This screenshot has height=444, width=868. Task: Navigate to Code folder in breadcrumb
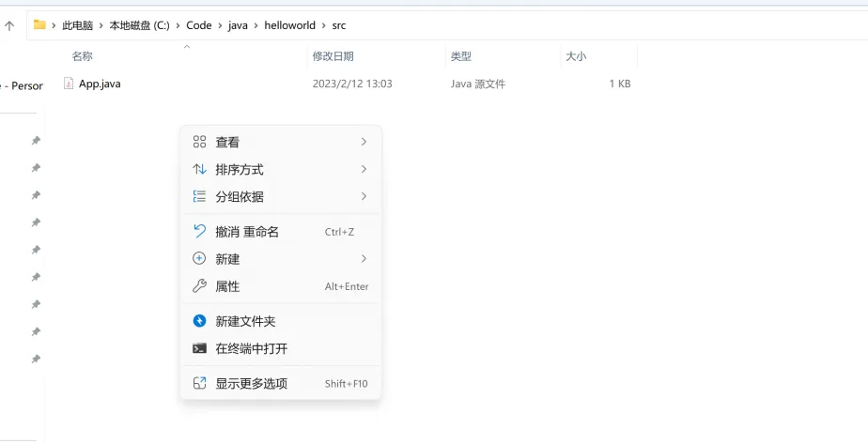pyautogui.click(x=199, y=25)
